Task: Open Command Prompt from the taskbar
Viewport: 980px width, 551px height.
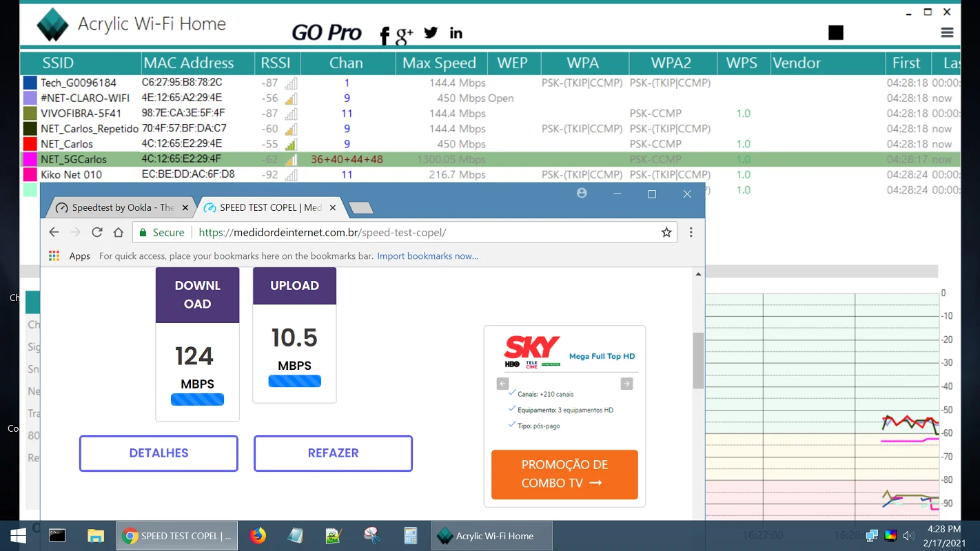Action: pyautogui.click(x=57, y=536)
